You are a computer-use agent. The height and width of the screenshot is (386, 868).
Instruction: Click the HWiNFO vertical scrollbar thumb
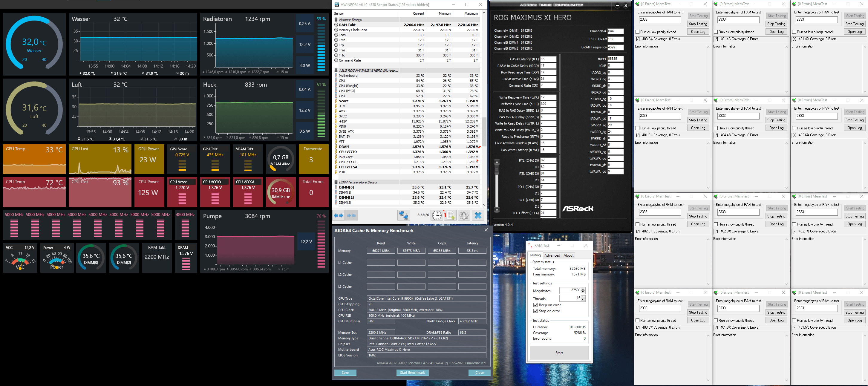click(x=484, y=132)
